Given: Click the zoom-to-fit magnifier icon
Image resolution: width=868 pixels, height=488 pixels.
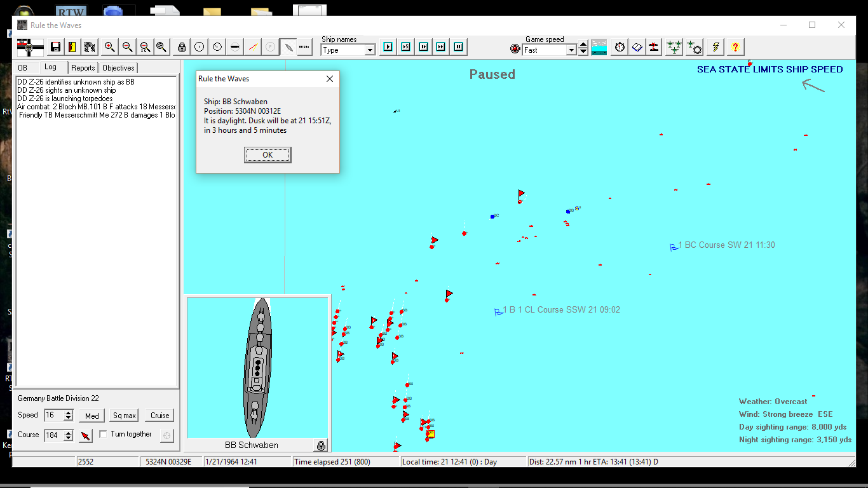Looking at the screenshot, I should coord(161,47).
